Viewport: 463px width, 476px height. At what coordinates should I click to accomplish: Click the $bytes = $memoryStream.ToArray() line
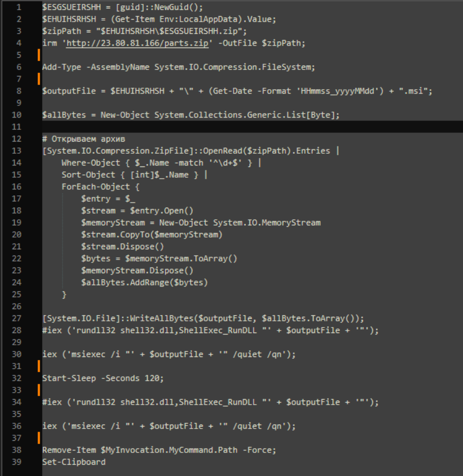click(159, 259)
